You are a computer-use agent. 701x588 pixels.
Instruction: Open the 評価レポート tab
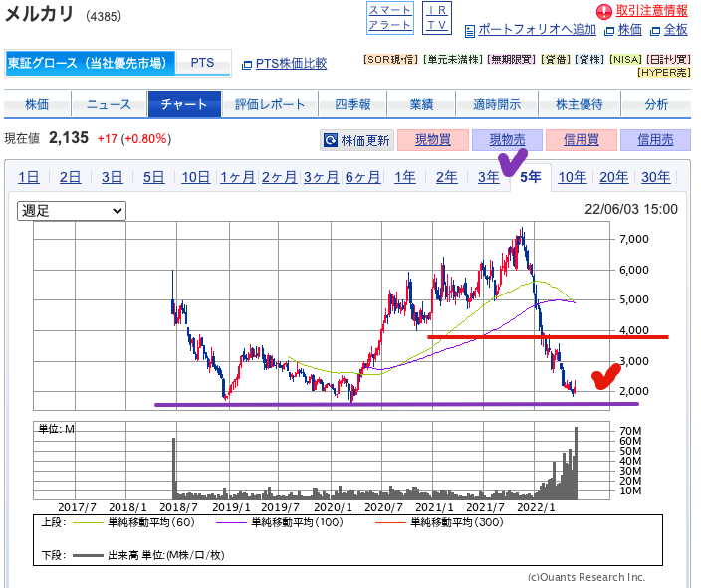(x=270, y=104)
